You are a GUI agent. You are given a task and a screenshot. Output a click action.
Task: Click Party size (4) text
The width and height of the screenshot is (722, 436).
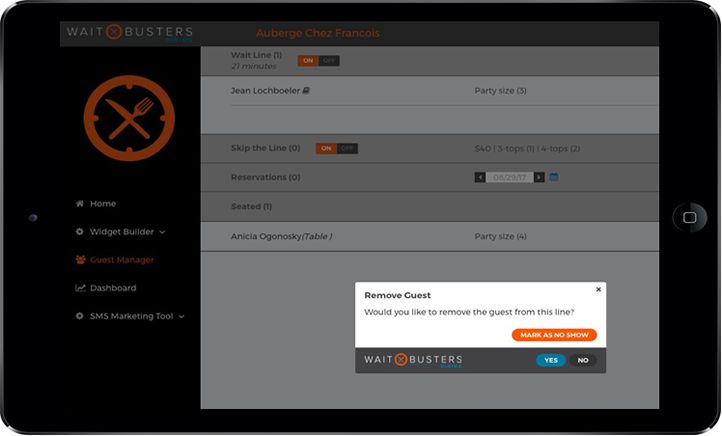pos(501,236)
